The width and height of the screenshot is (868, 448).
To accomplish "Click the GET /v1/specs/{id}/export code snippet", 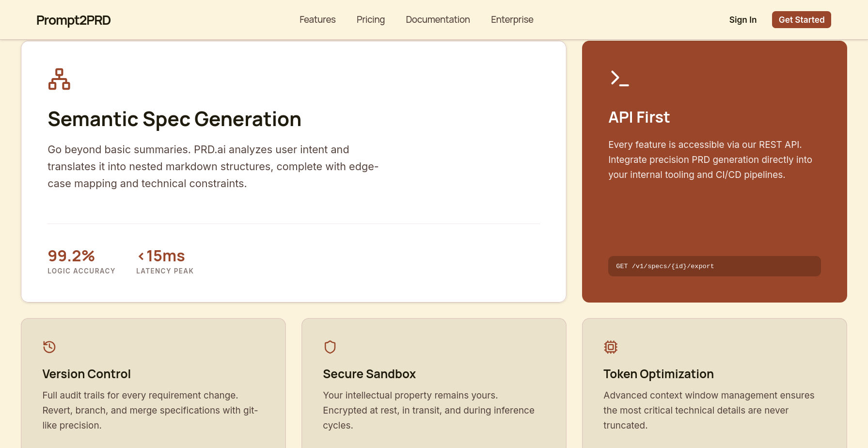I will point(714,266).
